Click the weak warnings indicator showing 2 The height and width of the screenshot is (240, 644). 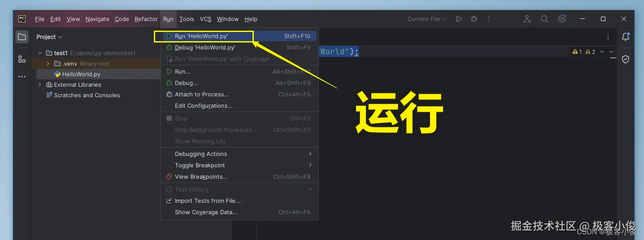coord(590,52)
